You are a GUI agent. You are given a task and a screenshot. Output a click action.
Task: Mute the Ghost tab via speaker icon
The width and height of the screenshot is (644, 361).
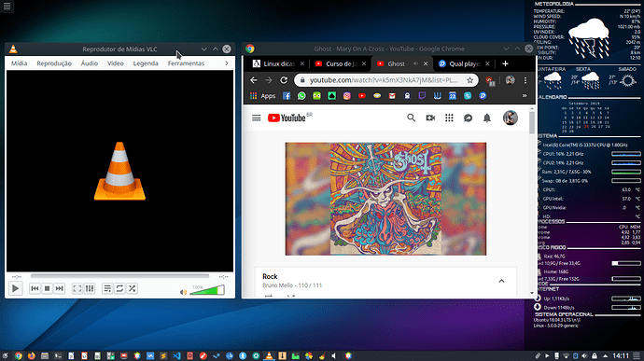click(x=415, y=63)
